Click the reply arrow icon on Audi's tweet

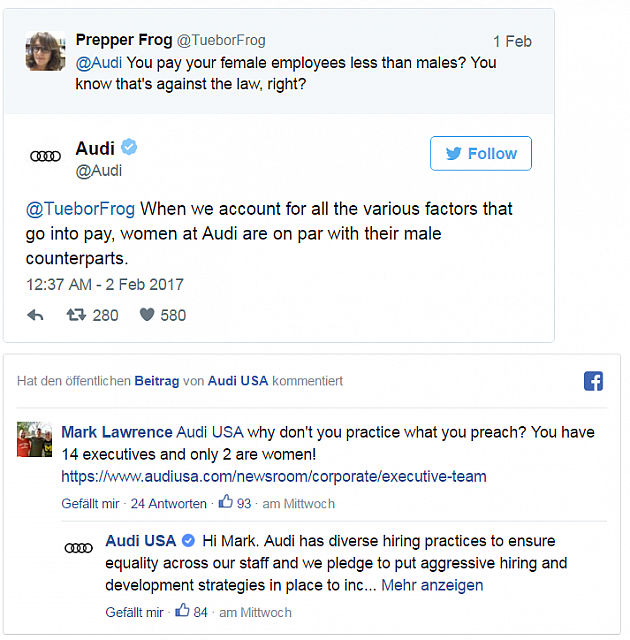(35, 315)
